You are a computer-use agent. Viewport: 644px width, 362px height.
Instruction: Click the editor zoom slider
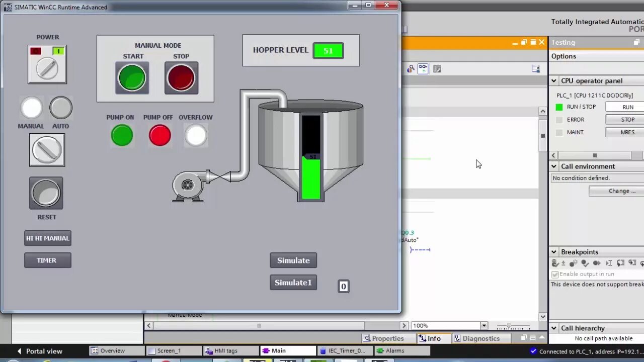513,326
